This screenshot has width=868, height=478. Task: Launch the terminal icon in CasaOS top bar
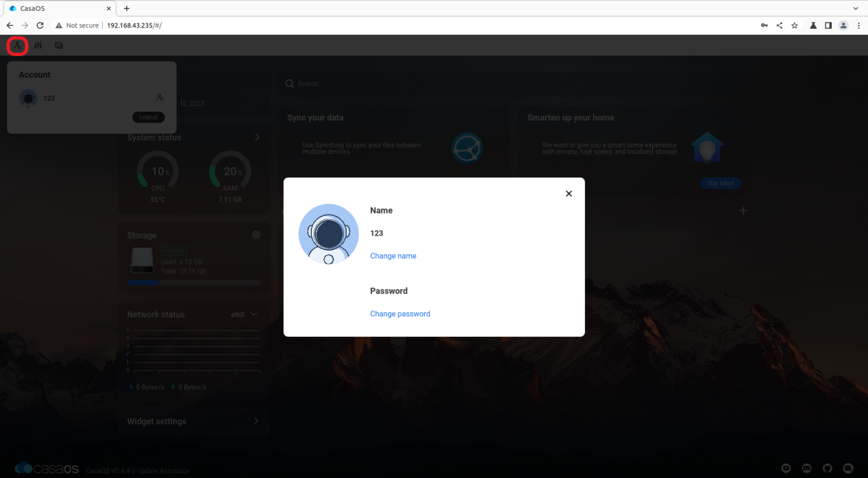click(59, 45)
